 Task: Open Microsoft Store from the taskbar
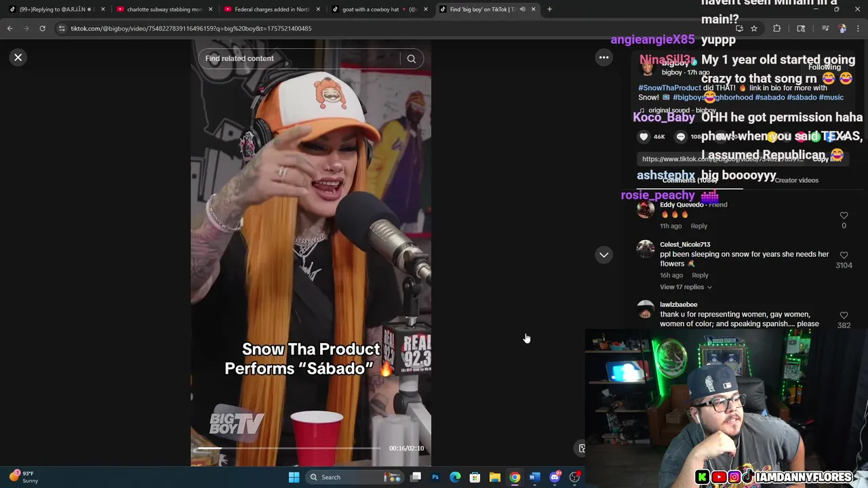pyautogui.click(x=475, y=477)
